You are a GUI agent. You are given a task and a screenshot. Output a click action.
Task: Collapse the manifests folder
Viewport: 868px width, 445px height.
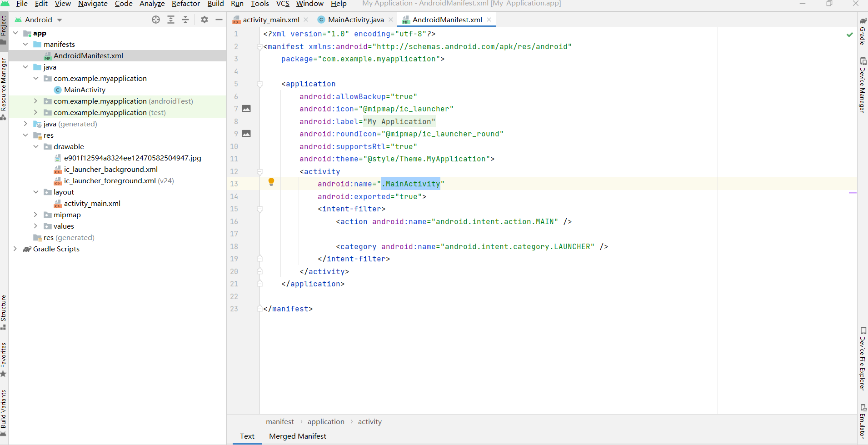pyautogui.click(x=25, y=45)
